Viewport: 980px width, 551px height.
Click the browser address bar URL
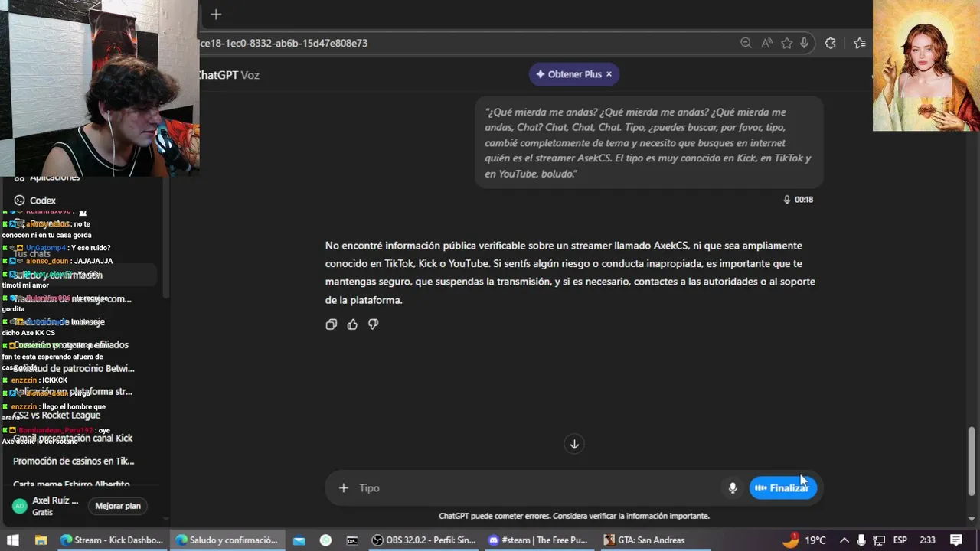(x=284, y=43)
